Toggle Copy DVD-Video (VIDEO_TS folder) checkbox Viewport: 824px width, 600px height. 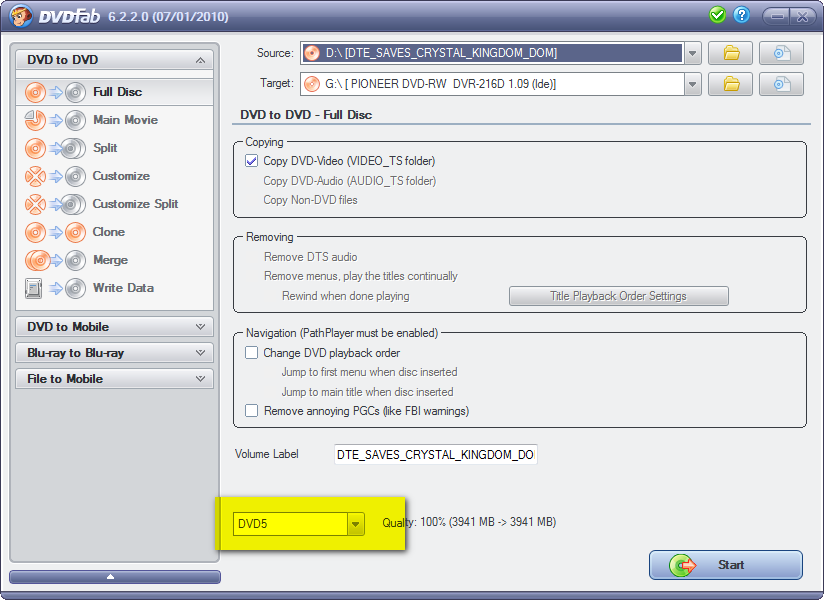coord(252,161)
